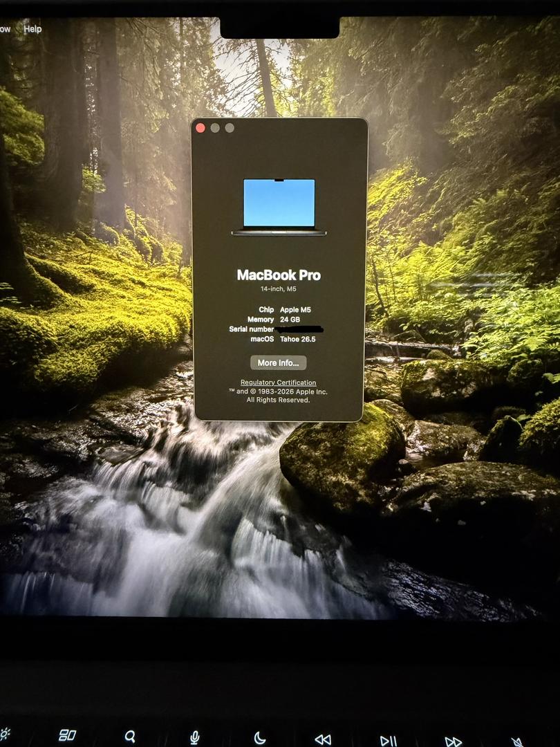
Task: Open the Help menu in menu bar
Action: pyautogui.click(x=32, y=29)
